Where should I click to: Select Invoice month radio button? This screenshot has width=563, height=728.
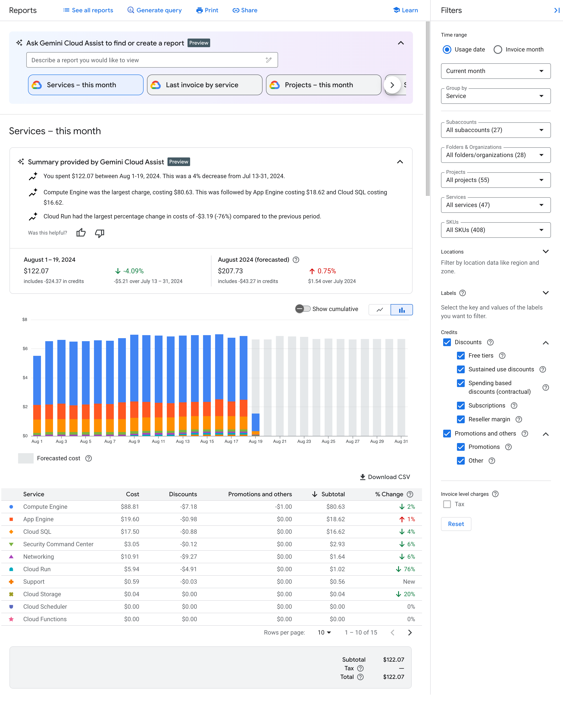[497, 49]
